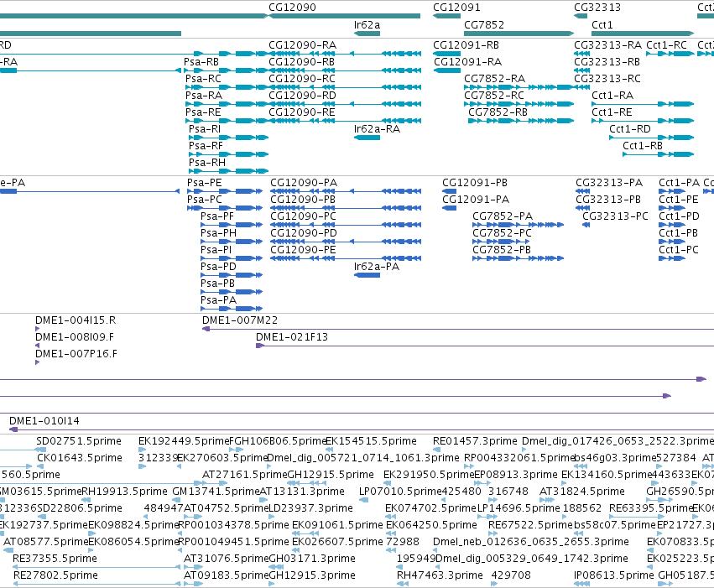Open EST RE37355.5prime
Image resolution: width=714 pixels, height=588 pixels.
coord(55,559)
